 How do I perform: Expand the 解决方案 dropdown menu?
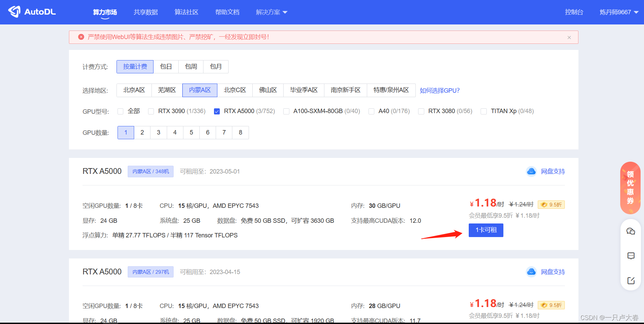(271, 12)
